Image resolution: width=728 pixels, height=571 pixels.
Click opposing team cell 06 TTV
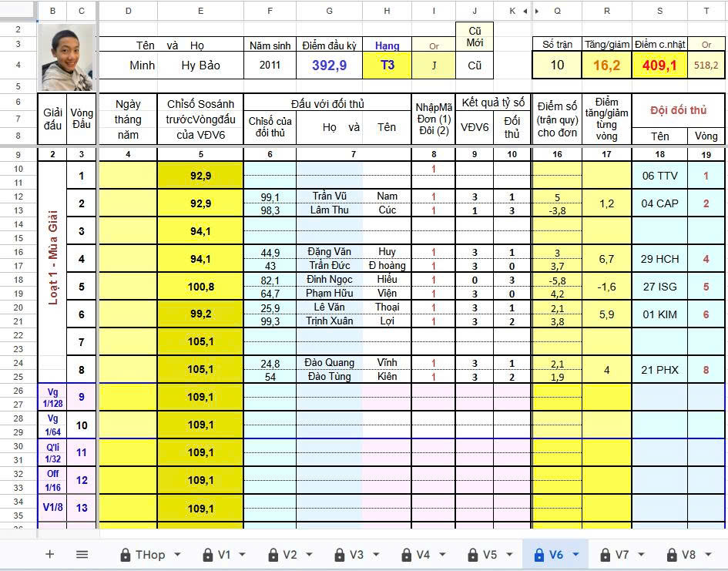click(x=659, y=176)
